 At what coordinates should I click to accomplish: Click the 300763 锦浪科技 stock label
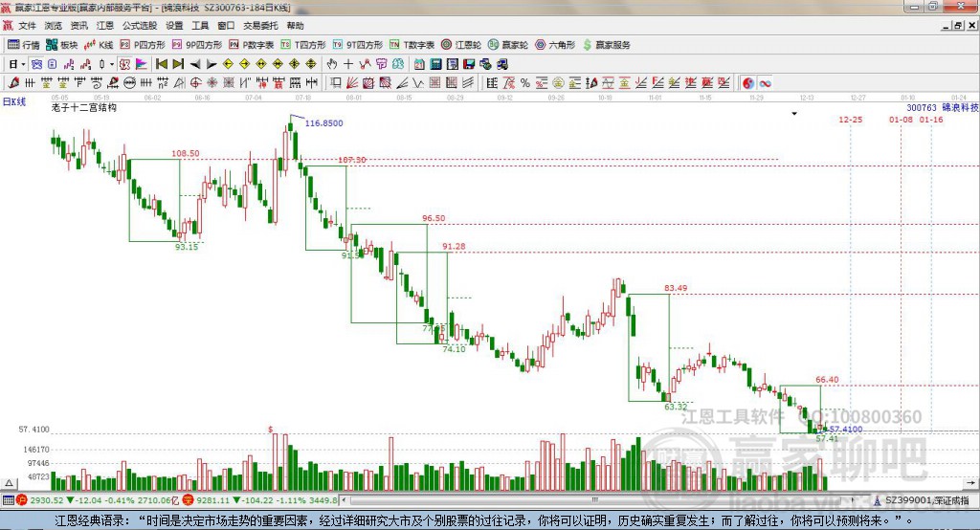pos(942,107)
